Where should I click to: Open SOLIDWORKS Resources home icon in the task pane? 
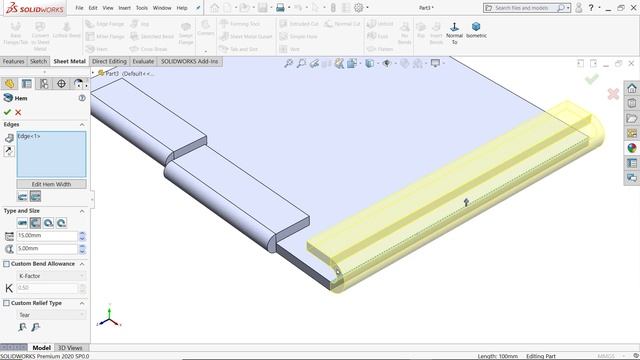[x=632, y=88]
